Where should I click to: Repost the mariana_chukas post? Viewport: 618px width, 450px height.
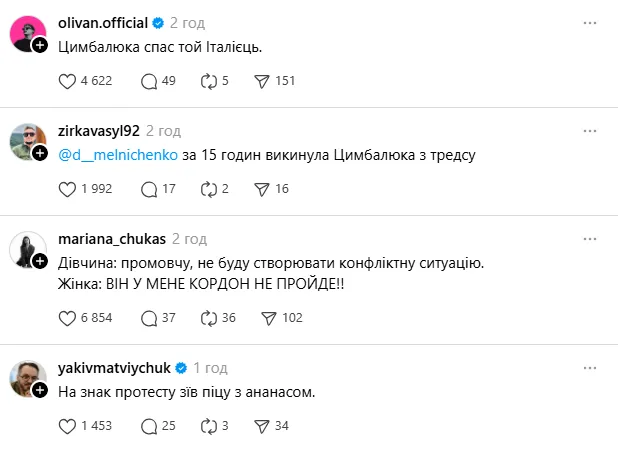(209, 318)
